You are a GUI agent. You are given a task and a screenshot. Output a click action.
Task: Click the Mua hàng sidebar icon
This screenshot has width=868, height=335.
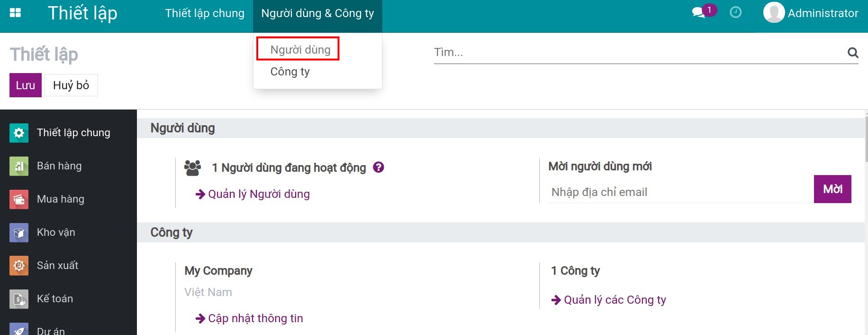click(19, 199)
